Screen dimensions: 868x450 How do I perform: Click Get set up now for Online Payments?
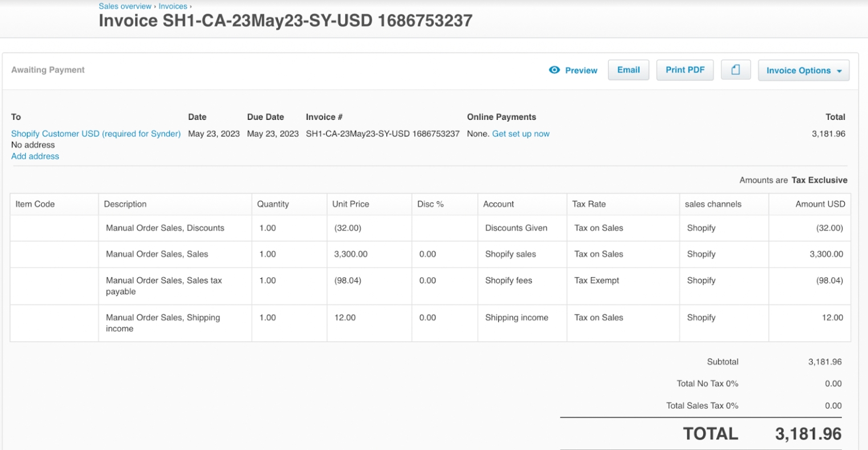click(x=520, y=133)
